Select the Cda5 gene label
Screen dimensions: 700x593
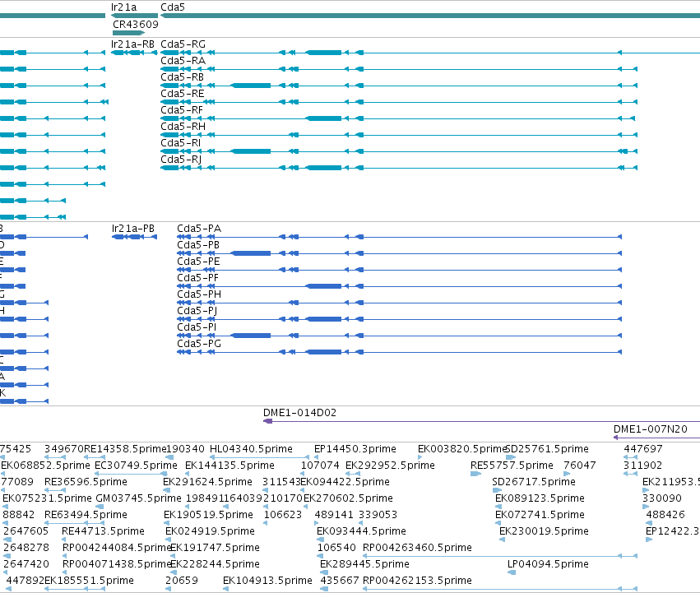tap(172, 7)
